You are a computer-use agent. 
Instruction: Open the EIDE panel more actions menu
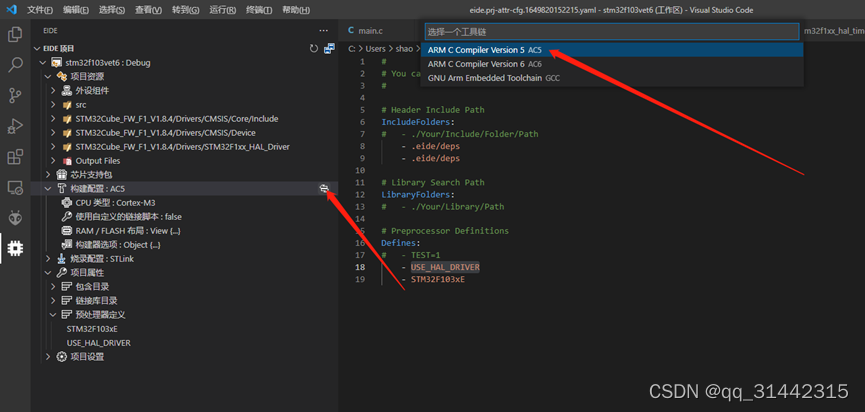coord(323,31)
